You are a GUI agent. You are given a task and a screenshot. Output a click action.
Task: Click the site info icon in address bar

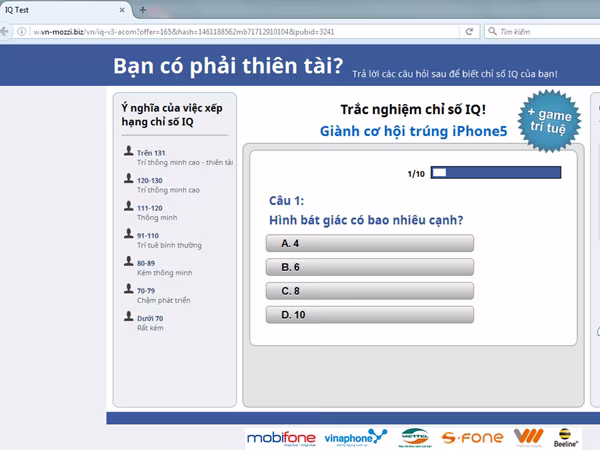(22, 32)
